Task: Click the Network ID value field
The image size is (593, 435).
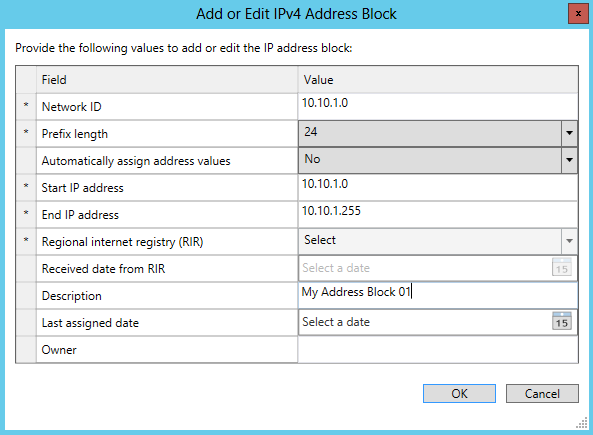Action: click(x=438, y=106)
